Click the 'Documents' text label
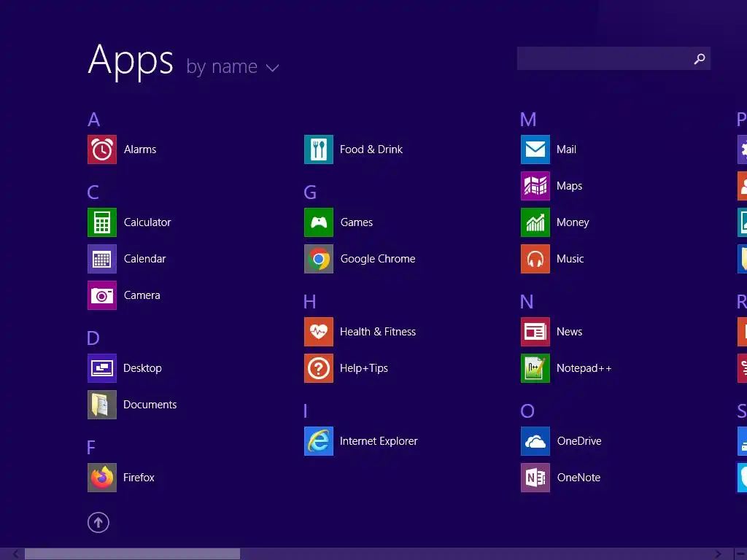This screenshot has width=747, height=560. click(150, 405)
